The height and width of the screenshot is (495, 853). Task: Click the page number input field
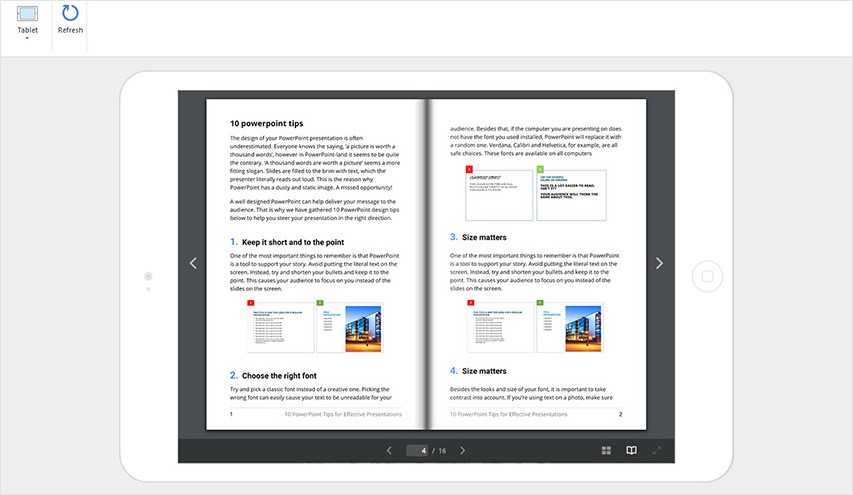(417, 451)
